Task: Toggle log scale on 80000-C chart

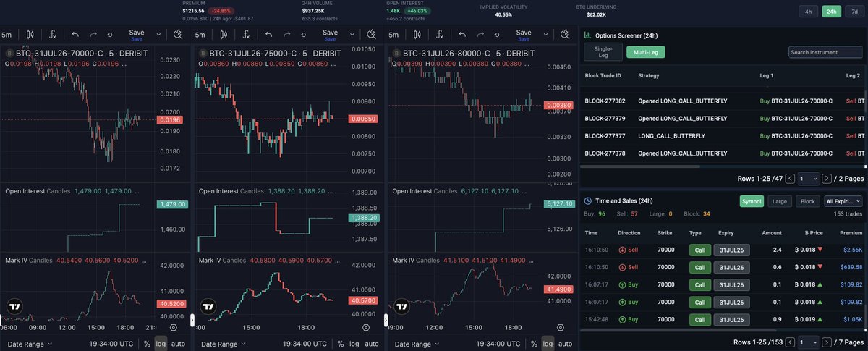Action: click(548, 344)
